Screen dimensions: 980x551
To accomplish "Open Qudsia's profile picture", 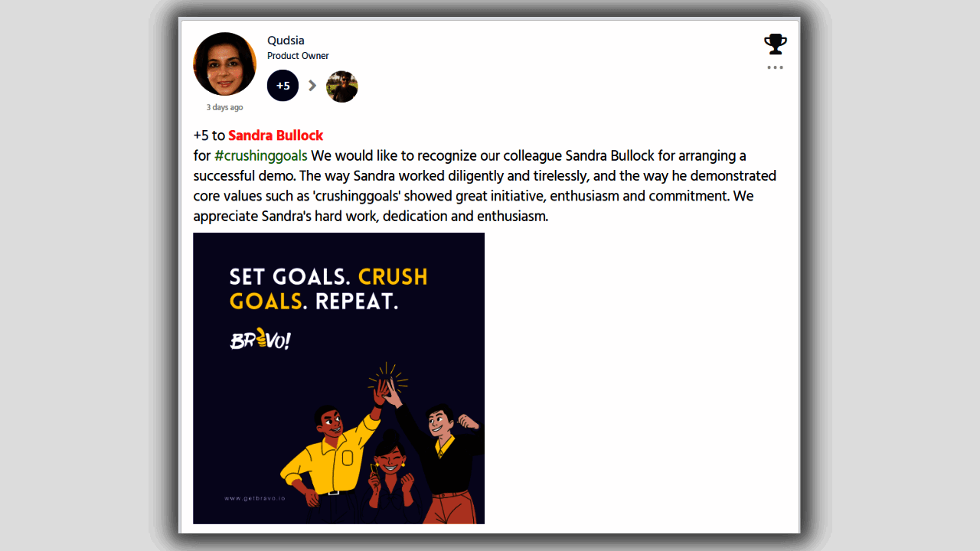I will coord(224,64).
